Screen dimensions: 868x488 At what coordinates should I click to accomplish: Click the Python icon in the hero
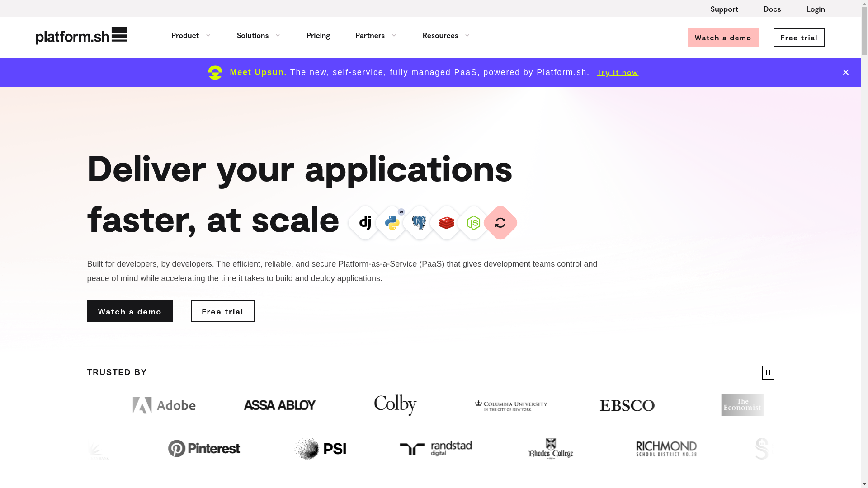coord(392,223)
